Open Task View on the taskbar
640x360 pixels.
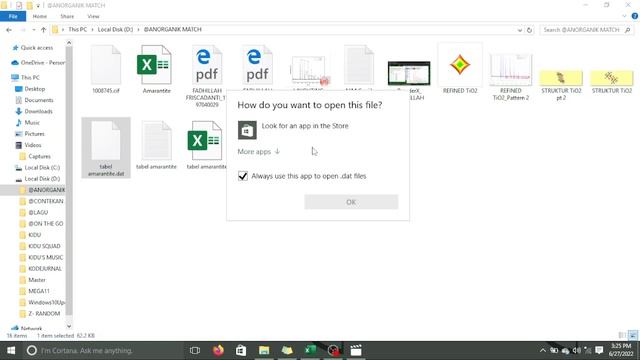pyautogui.click(x=195, y=351)
